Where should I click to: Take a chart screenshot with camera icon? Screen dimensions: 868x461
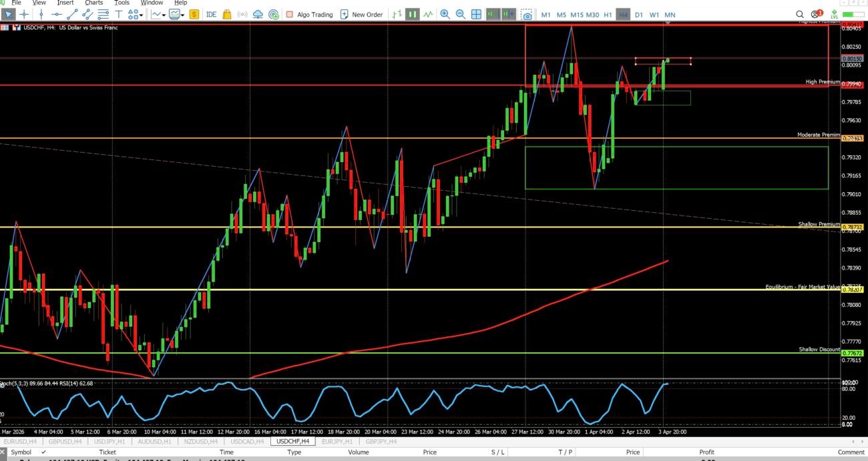point(527,15)
